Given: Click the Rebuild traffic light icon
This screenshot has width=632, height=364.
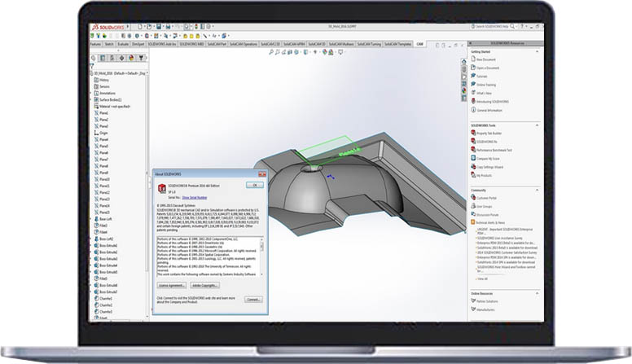Looking at the screenshot, I should 197,27.
